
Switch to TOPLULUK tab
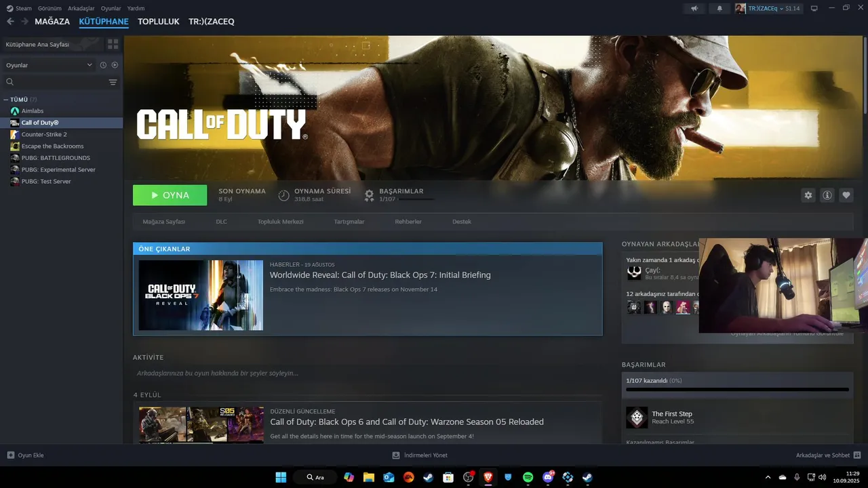pyautogui.click(x=159, y=22)
